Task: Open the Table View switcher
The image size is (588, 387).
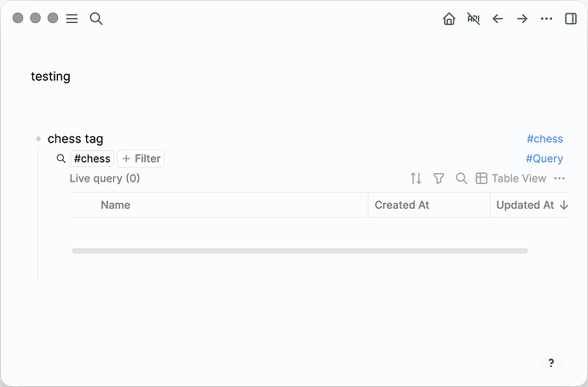Action: (510, 178)
